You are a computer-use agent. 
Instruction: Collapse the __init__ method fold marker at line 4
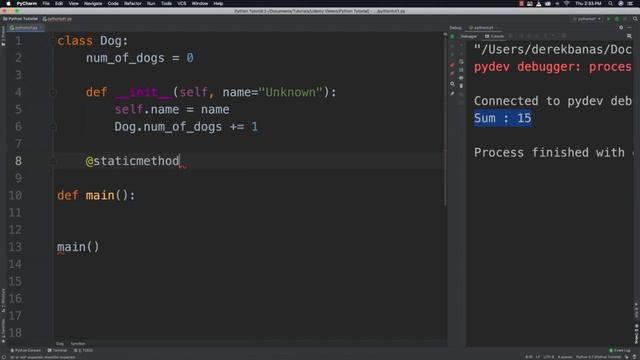click(x=53, y=93)
